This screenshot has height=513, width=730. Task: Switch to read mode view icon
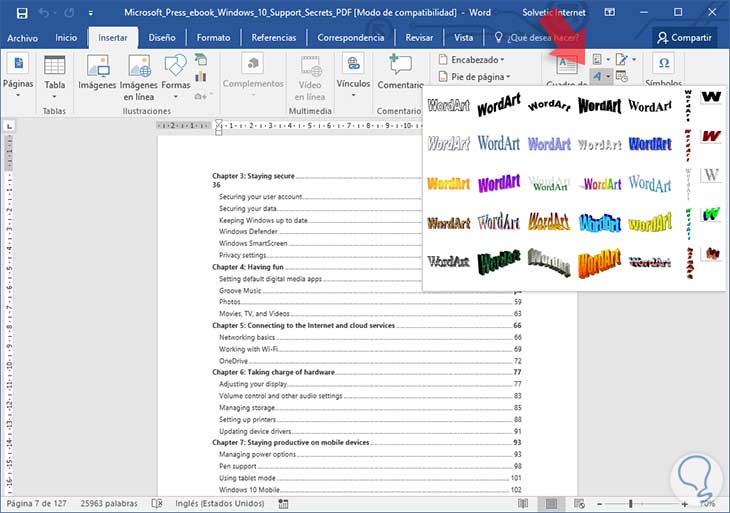tap(523, 503)
